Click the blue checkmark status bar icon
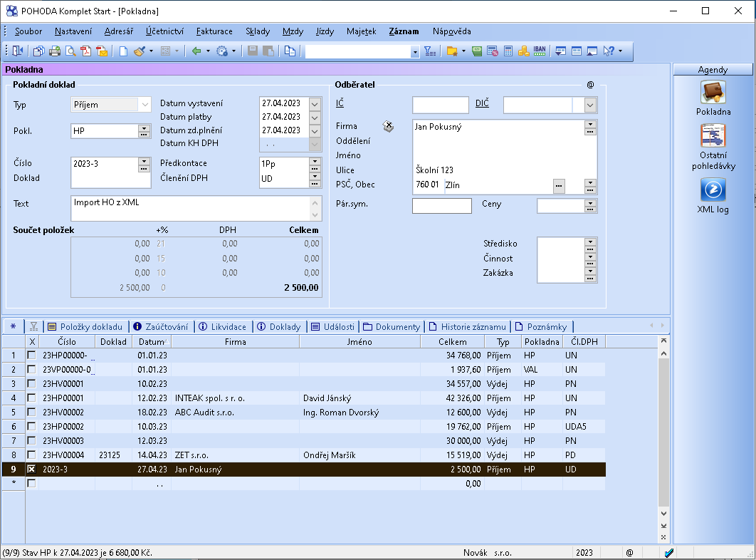Image resolution: width=756 pixels, height=560 pixels. 669,553
